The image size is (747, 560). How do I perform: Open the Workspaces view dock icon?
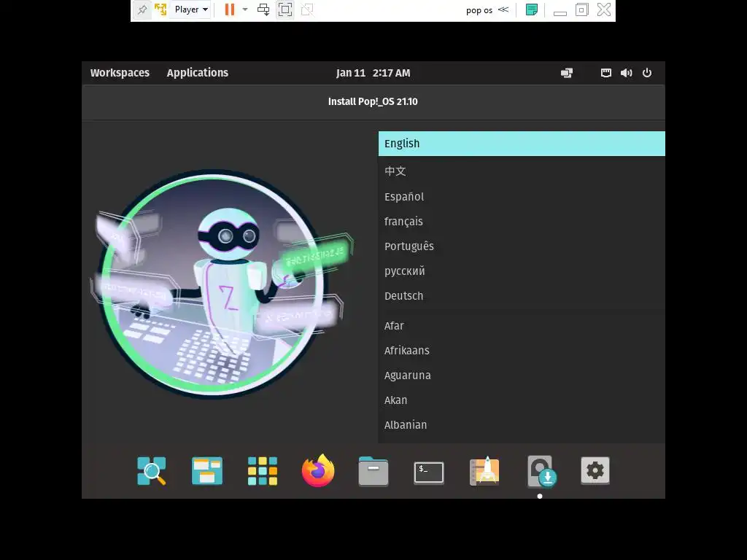click(206, 471)
